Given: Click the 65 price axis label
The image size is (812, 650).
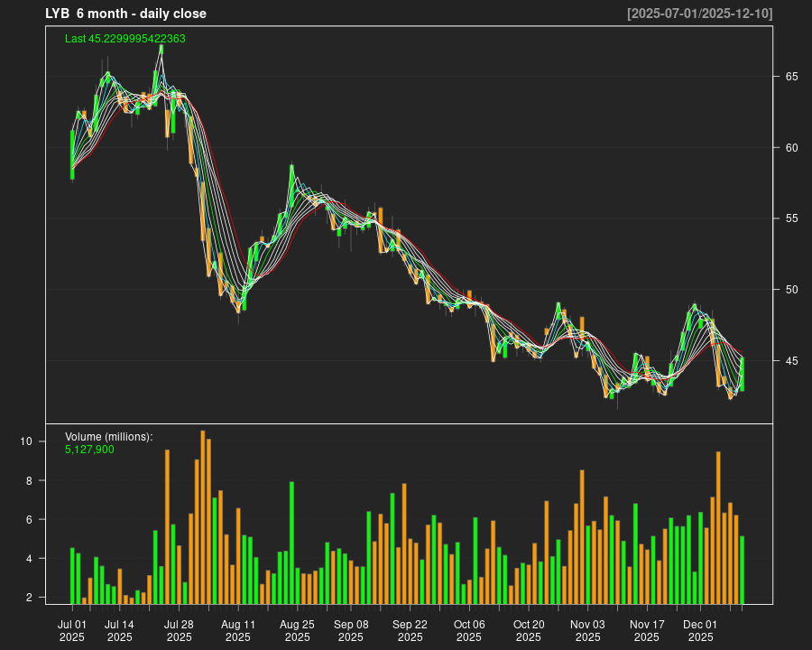Looking at the screenshot, I should point(791,77).
